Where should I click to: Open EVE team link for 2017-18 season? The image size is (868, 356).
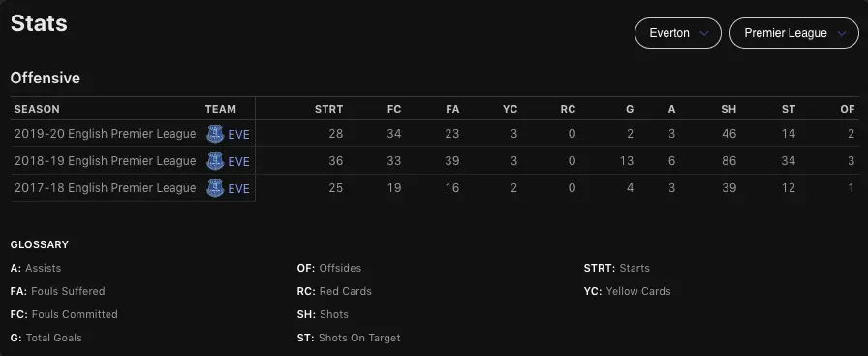[238, 188]
